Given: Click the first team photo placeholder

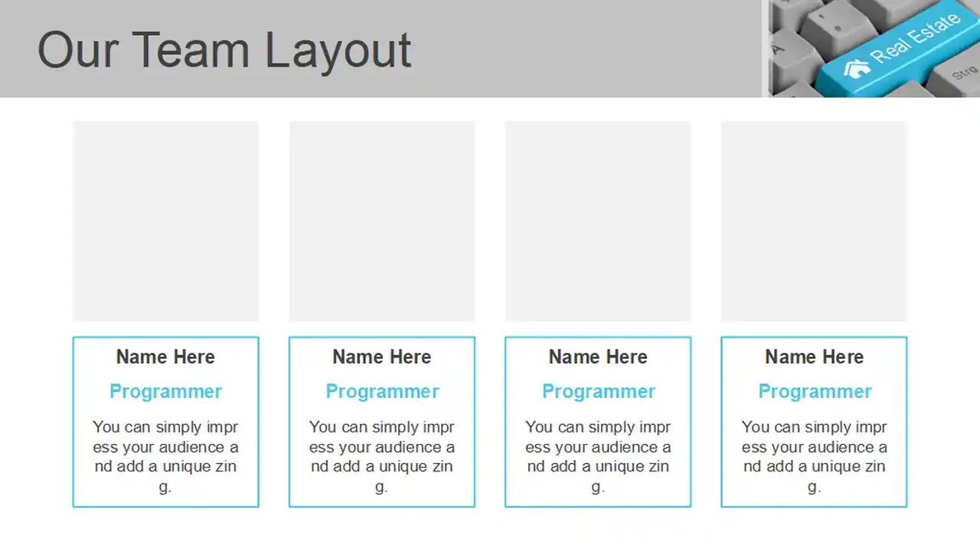Looking at the screenshot, I should [x=166, y=221].
